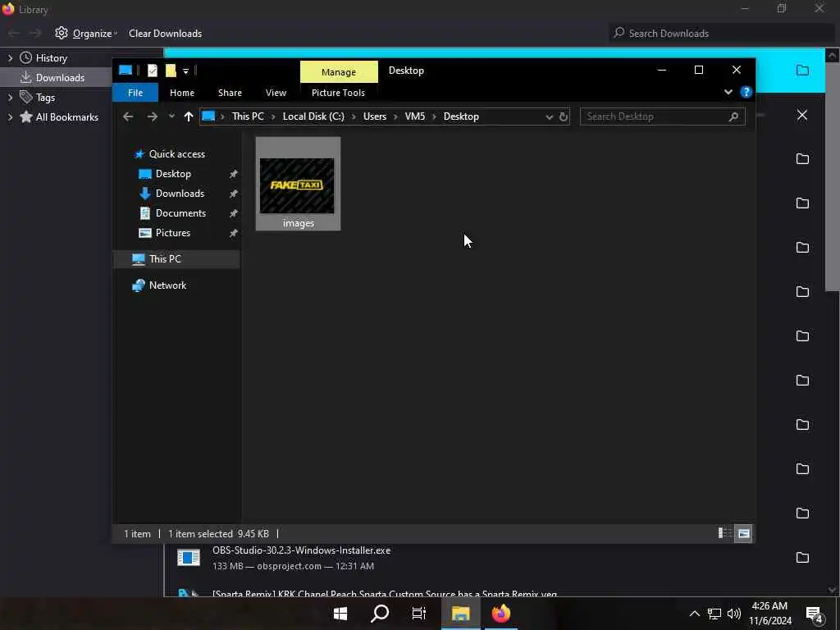Image resolution: width=840 pixels, height=630 pixels.
Task: Open Explorer help icon
Action: click(x=746, y=92)
